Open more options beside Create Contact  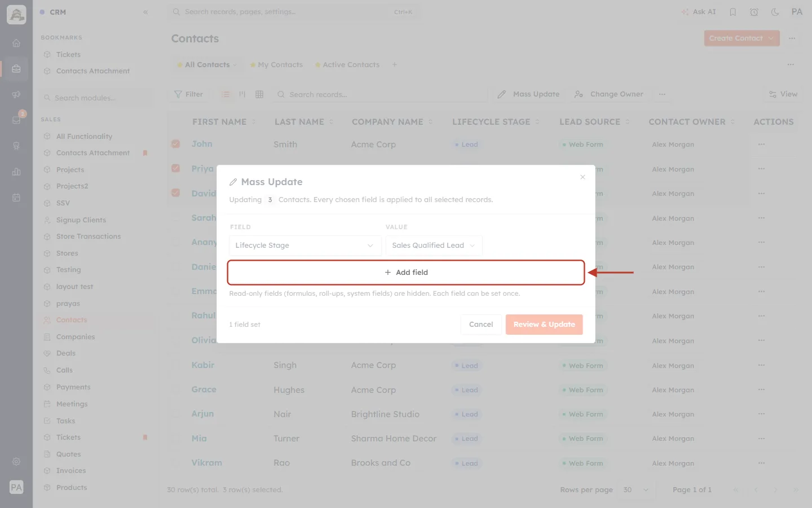pyautogui.click(x=792, y=38)
